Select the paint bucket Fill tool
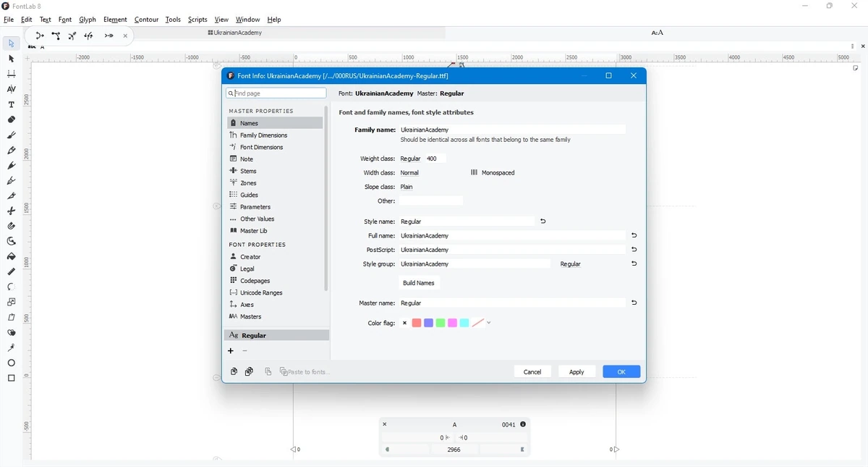Image resolution: width=868 pixels, height=467 pixels. [x=11, y=256]
